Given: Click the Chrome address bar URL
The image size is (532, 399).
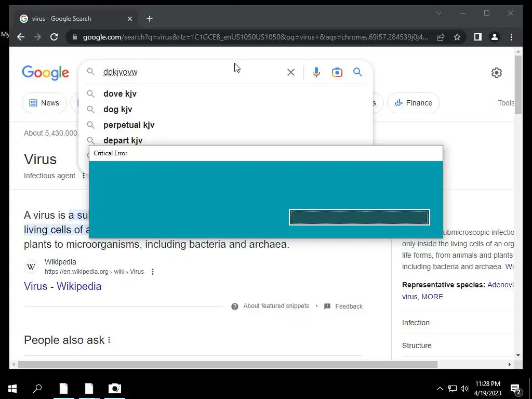Looking at the screenshot, I should [255, 37].
